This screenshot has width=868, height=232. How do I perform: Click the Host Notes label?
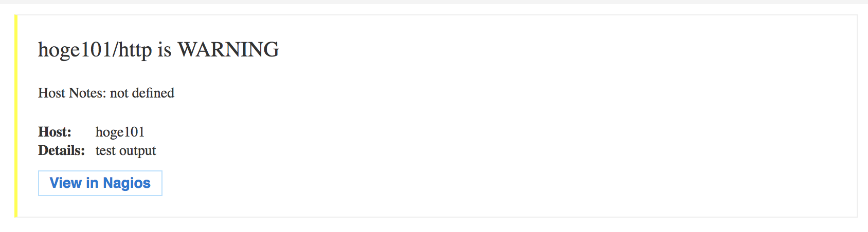pyautogui.click(x=72, y=93)
